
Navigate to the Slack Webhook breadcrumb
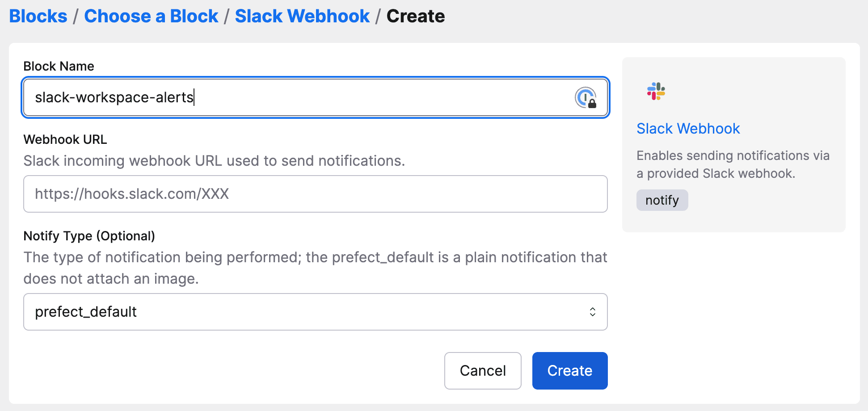302,16
